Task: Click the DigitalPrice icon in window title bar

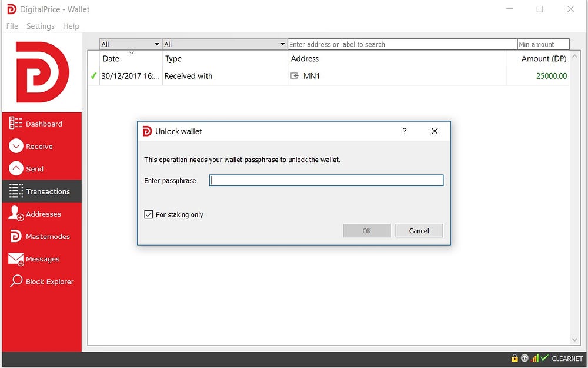Action: (12, 9)
